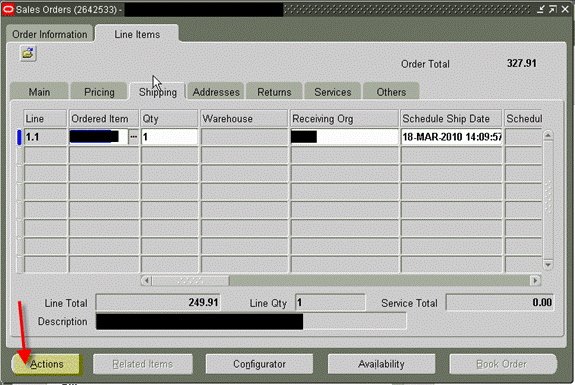Click horizontal scrollbar left arrow

146,281
